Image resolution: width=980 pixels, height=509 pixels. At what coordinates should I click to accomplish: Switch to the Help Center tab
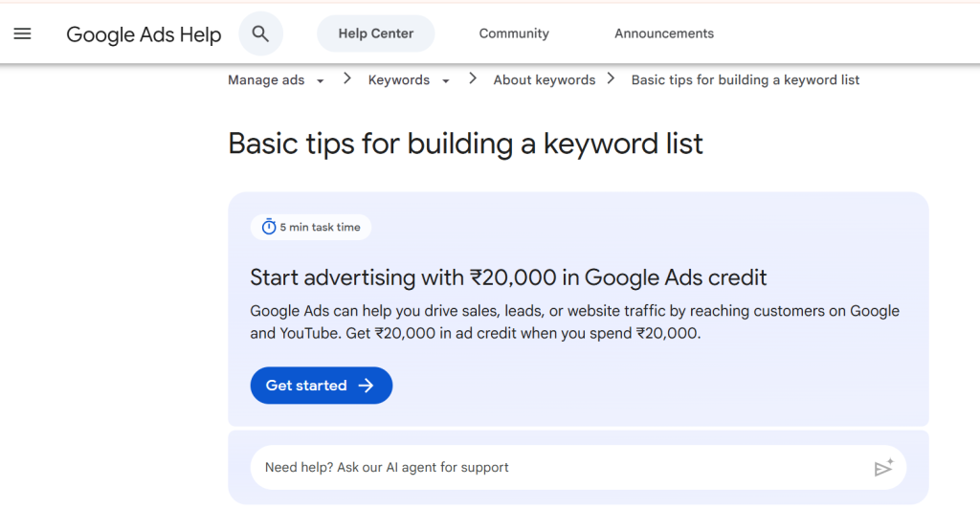(x=375, y=33)
